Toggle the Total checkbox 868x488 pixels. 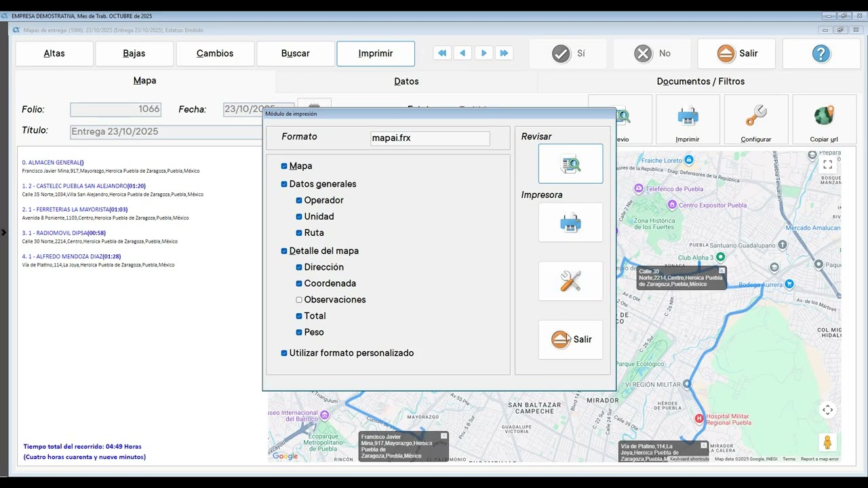click(x=299, y=316)
